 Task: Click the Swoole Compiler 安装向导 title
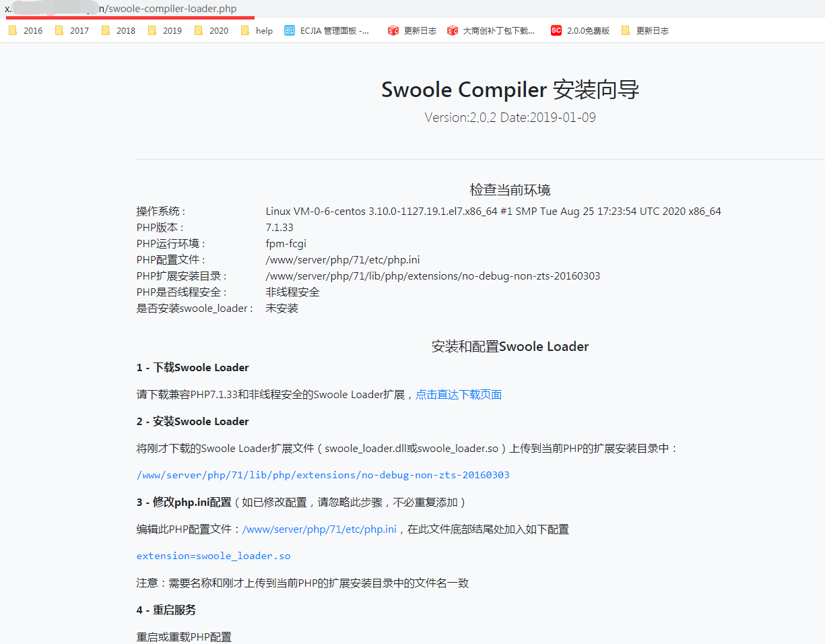(x=510, y=90)
